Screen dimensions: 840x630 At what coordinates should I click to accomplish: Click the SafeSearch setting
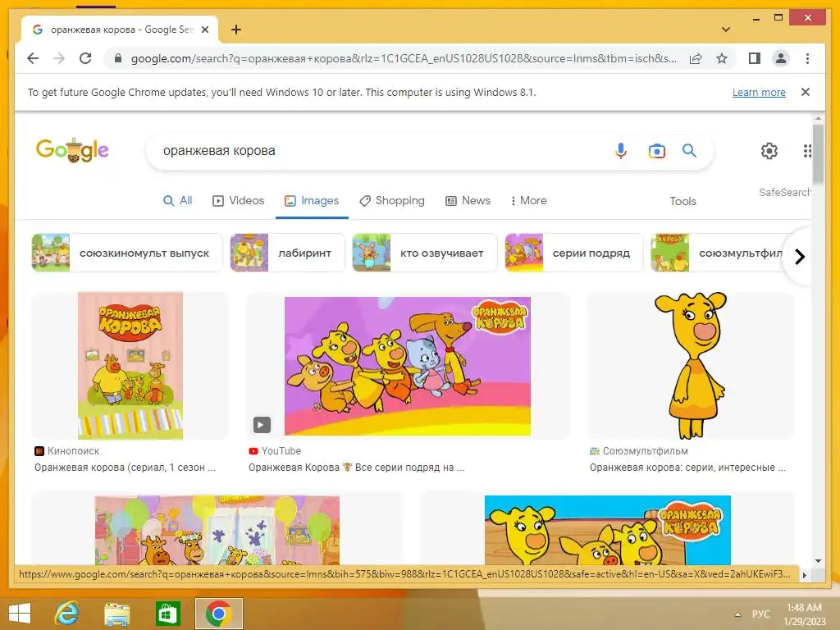pos(784,192)
